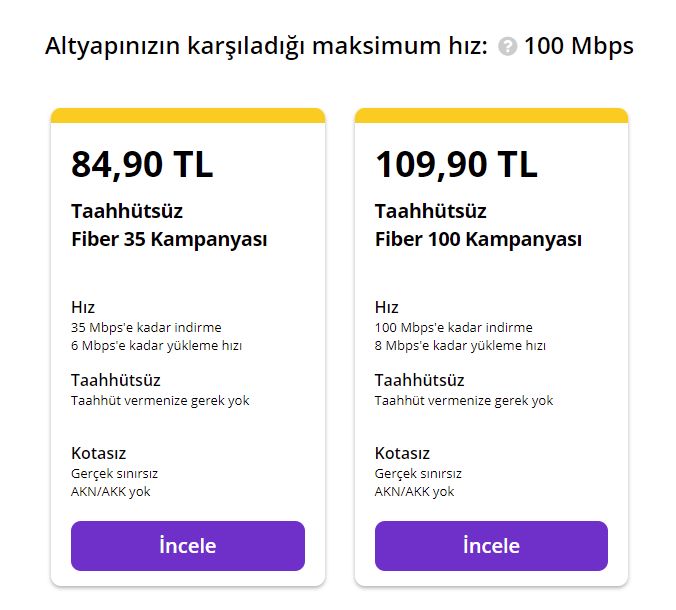676x610 pixels.
Task: Click '100 Mbps'e kadar indirme' text
Action: tap(453, 328)
